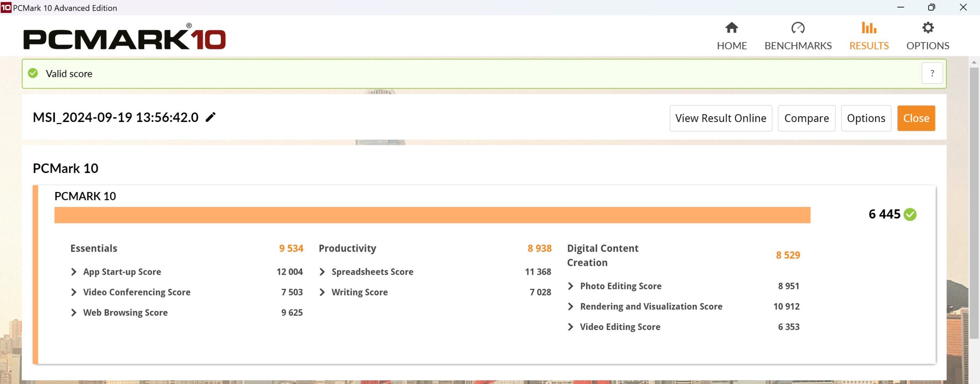Viewport: 980px width, 384px height.
Task: Click the Options gear icon
Action: coord(928,28)
